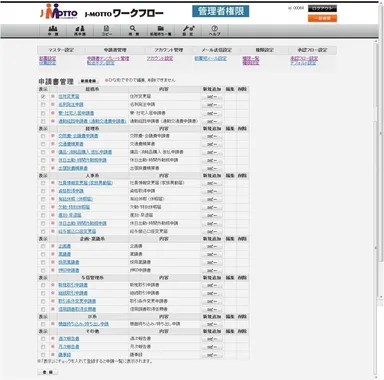Open the 社員情報変更届 form link
The image size is (384, 380).
pos(86,183)
